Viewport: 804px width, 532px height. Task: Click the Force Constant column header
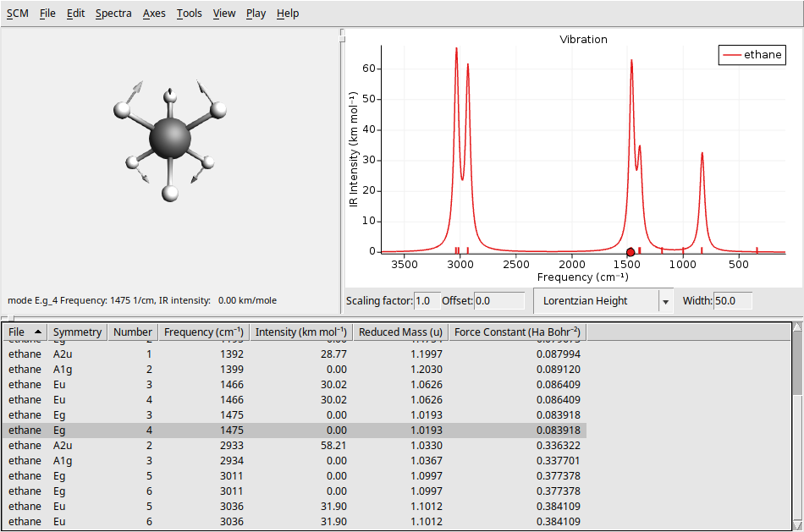517,332
